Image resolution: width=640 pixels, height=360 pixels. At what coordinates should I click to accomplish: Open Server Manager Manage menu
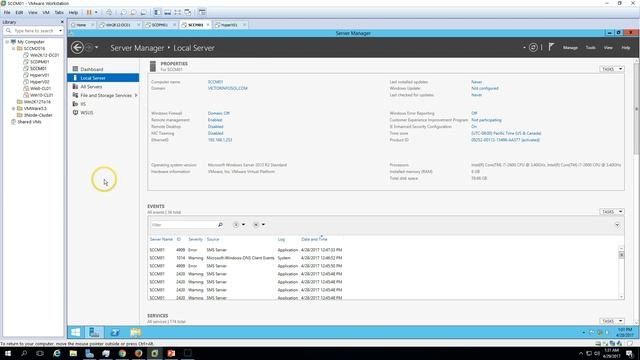tap(570, 48)
